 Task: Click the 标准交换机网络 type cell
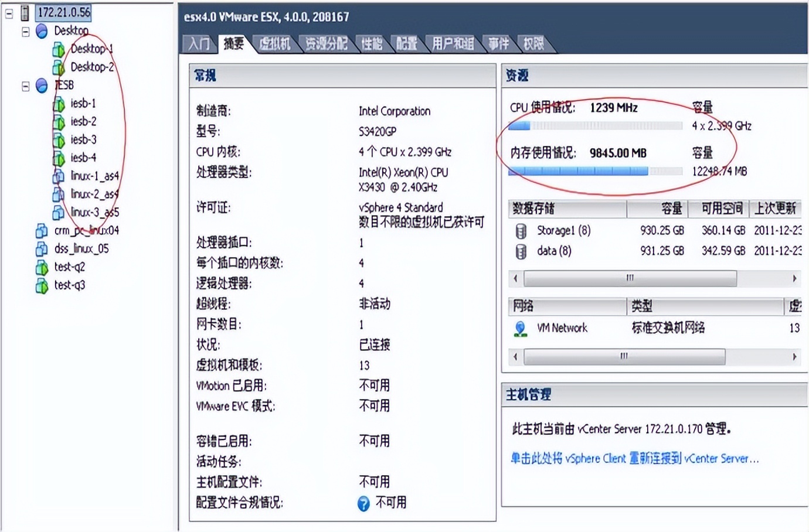click(x=668, y=328)
